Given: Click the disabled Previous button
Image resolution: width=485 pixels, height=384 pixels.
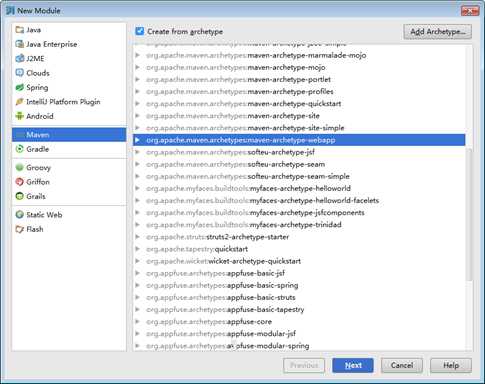Looking at the screenshot, I should (304, 365).
